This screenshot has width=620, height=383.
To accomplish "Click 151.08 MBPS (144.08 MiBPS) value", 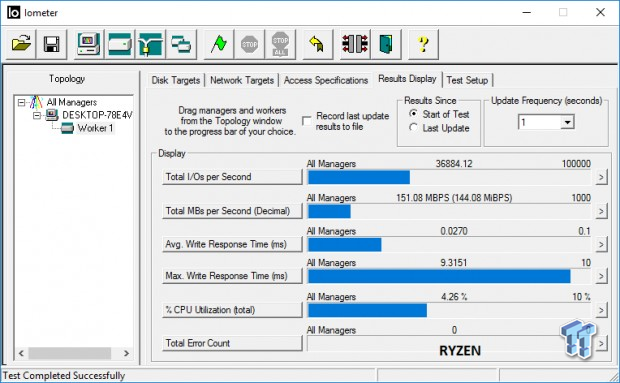I will (454, 198).
